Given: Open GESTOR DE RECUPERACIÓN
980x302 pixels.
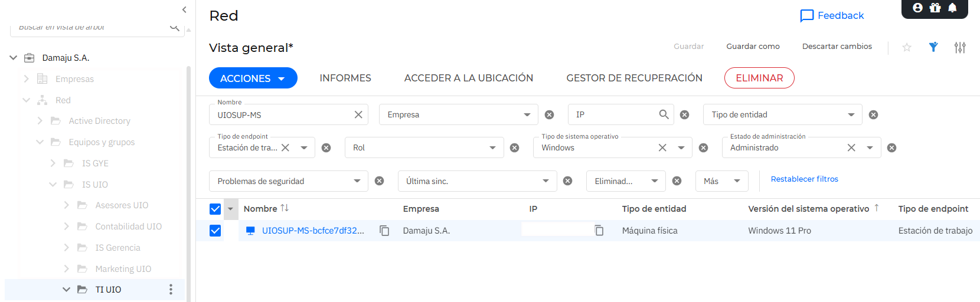Looking at the screenshot, I should [x=634, y=78].
